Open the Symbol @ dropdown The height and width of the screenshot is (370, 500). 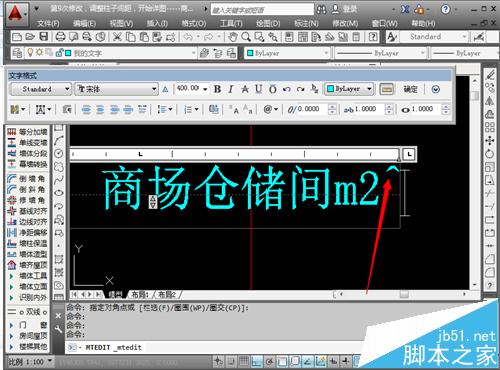pos(271,109)
